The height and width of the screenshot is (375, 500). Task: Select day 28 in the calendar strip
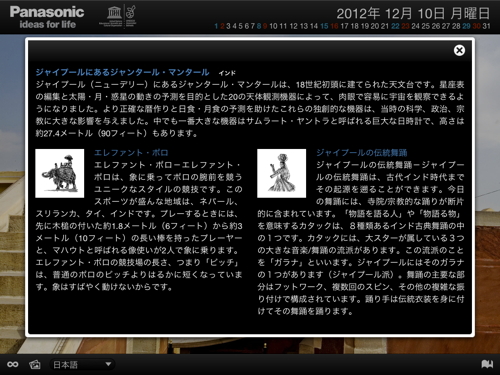tap(456, 26)
